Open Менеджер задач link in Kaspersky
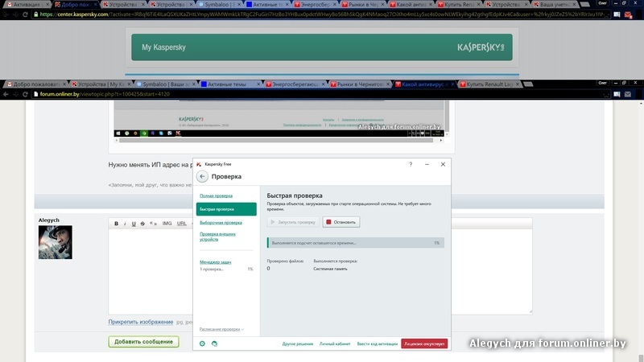Viewport: 644px width, 362px height. pyautogui.click(x=215, y=262)
